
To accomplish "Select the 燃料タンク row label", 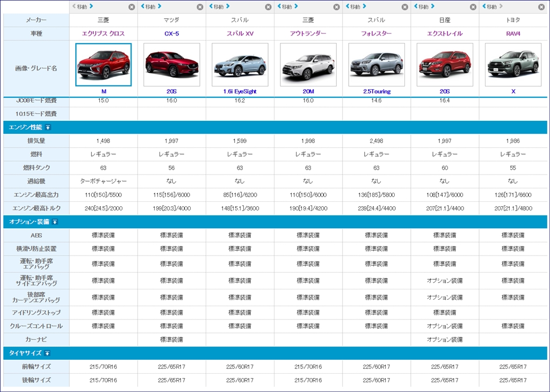I will click(x=37, y=168).
